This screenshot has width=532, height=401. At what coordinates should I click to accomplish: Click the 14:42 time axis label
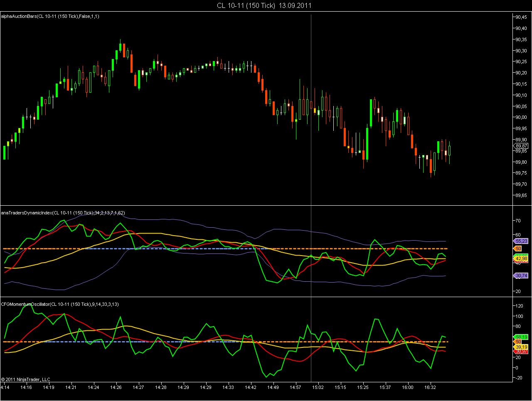click(251, 387)
